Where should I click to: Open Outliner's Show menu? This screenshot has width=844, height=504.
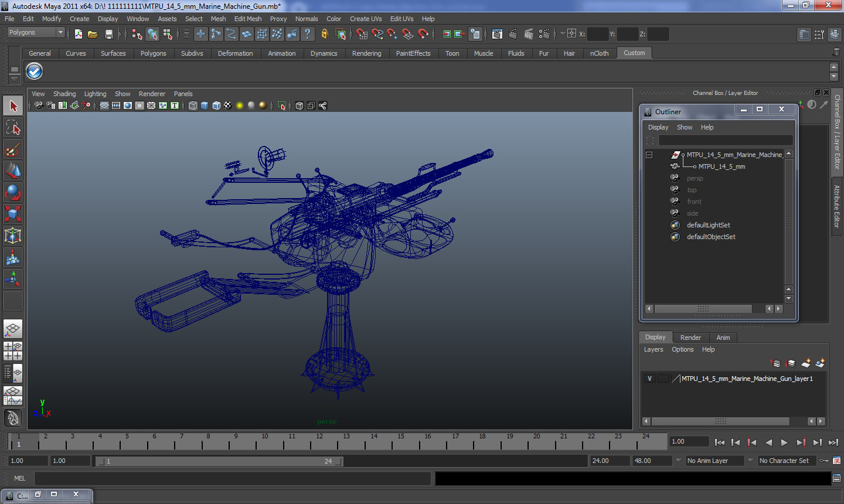point(685,127)
